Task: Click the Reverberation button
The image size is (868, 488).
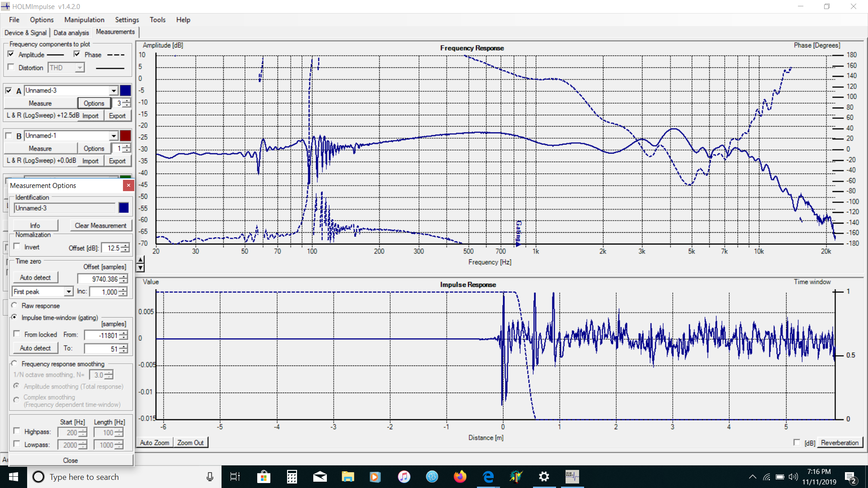Action: pos(840,443)
